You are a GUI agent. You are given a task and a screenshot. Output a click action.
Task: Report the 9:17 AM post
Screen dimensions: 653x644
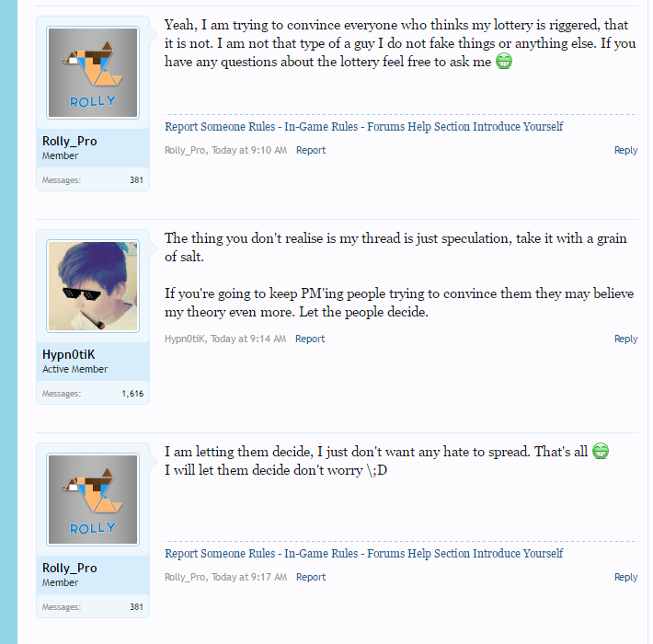tap(311, 577)
